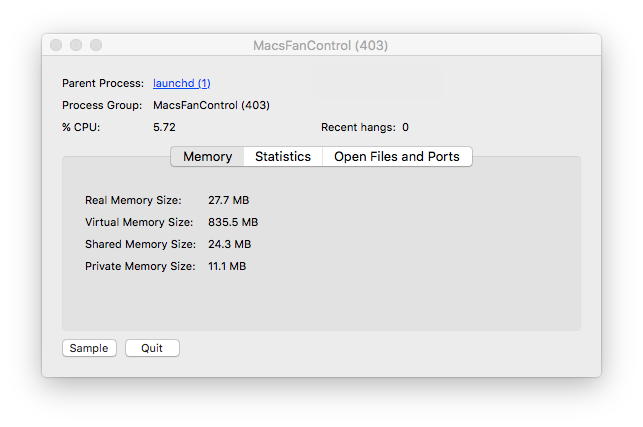The image size is (643, 427).
Task: Open the launchd (1) parent process link
Action: (x=182, y=83)
